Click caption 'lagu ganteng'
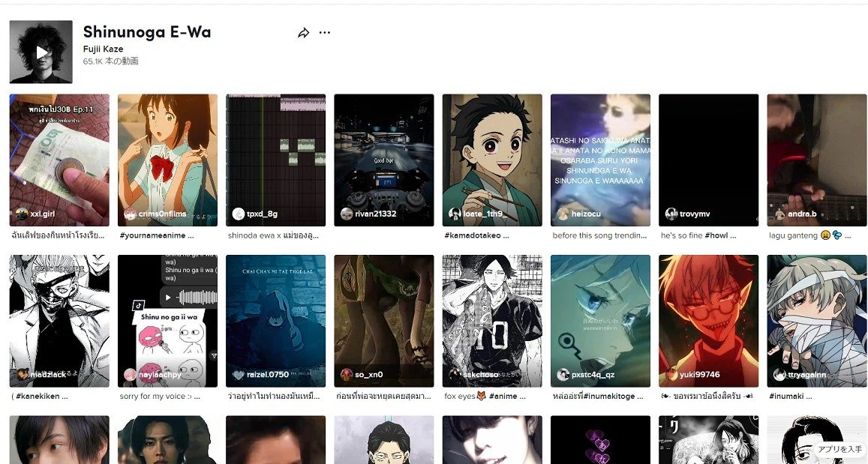 (x=793, y=235)
